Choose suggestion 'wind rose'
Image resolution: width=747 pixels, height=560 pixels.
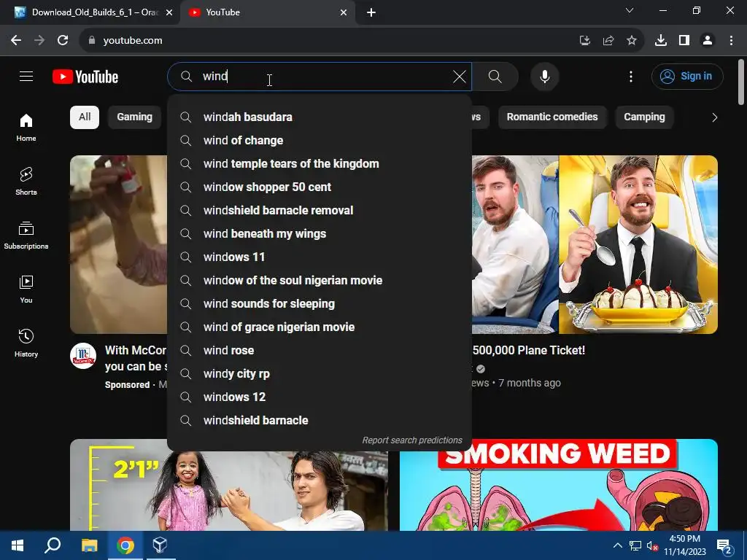pos(320,351)
